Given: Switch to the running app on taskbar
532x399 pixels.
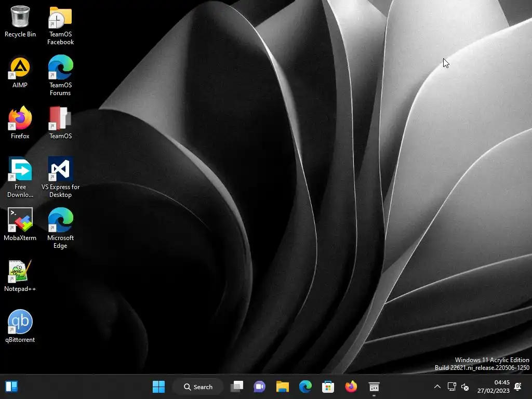Looking at the screenshot, I should coord(374,387).
